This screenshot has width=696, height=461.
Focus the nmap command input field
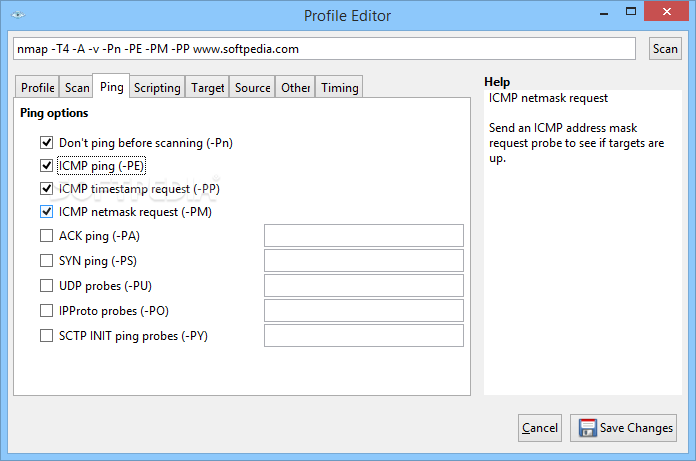point(324,49)
